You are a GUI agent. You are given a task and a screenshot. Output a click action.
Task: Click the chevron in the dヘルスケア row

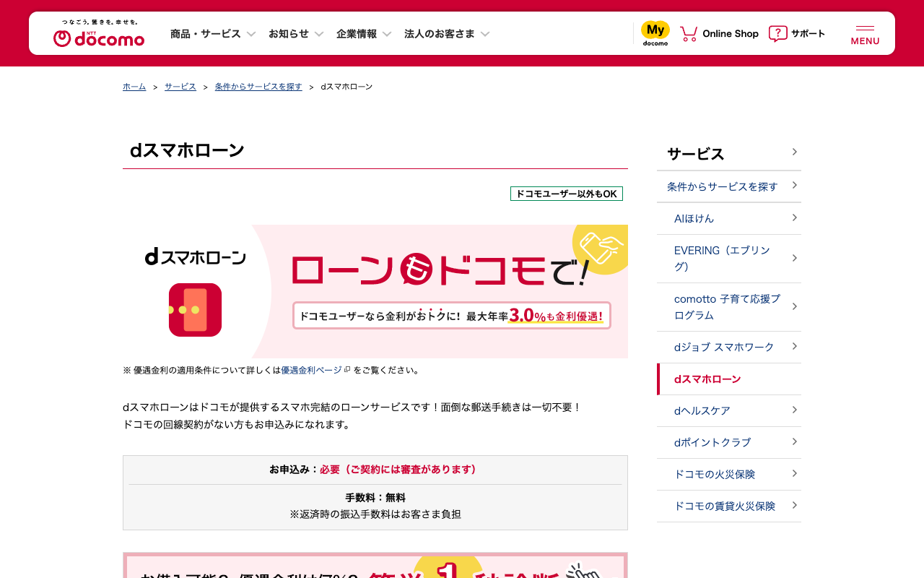[794, 410]
